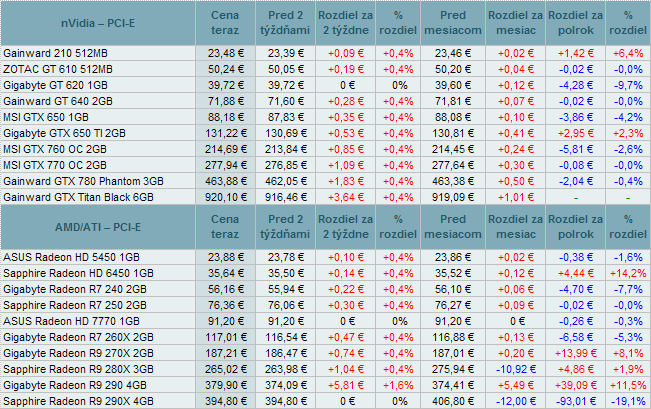Image resolution: width=651 pixels, height=409 pixels.
Task: Select Gigabyte Radeon R7 240 2GB name
Action: [x=75, y=289]
